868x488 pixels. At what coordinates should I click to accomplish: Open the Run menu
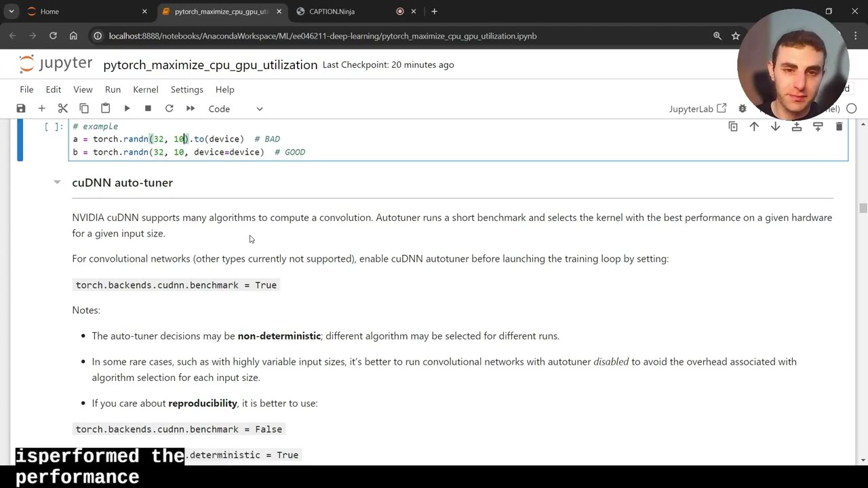(113, 89)
